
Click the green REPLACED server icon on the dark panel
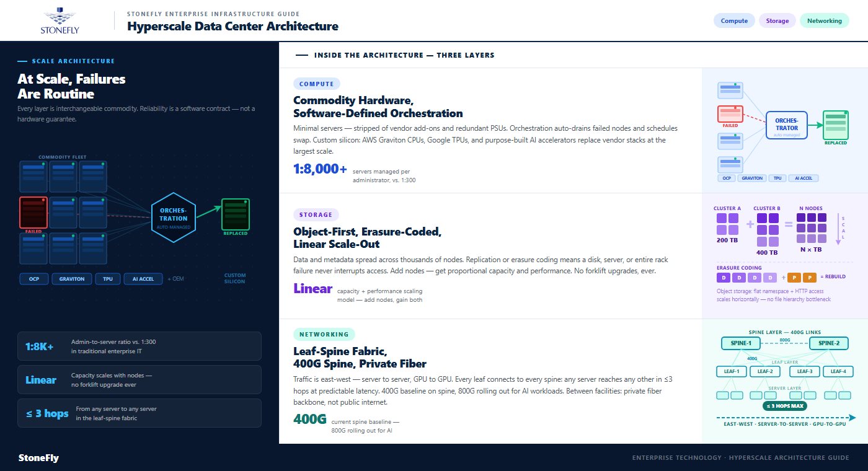236,214
